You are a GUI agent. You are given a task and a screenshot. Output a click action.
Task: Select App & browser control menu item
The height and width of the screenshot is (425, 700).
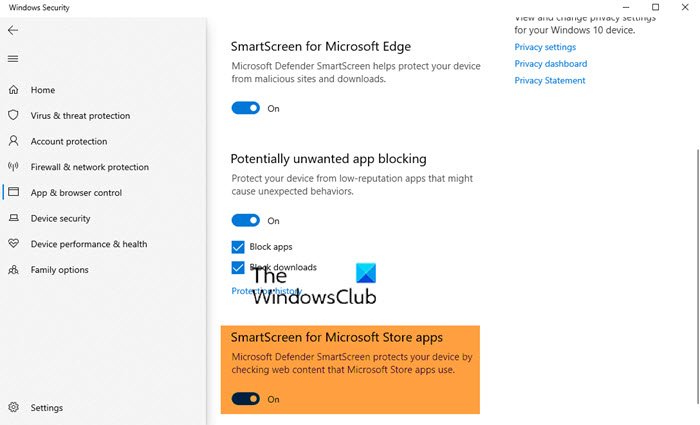(x=76, y=193)
